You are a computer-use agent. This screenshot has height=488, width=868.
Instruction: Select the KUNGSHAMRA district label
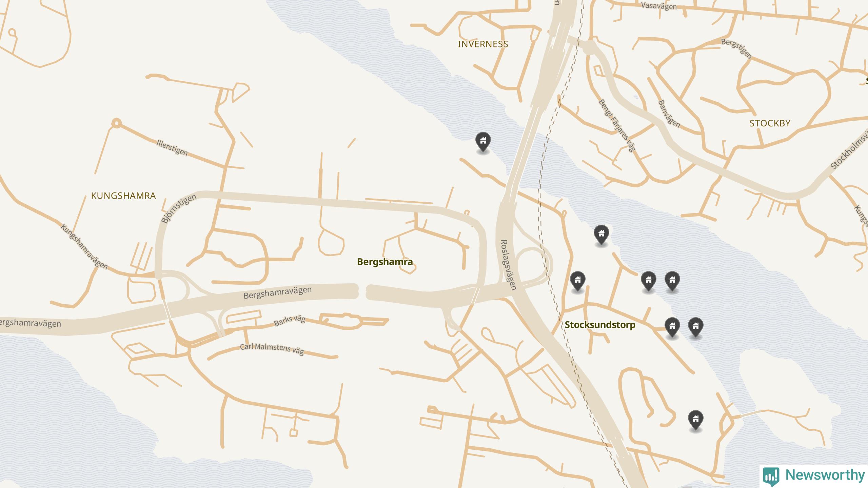123,196
